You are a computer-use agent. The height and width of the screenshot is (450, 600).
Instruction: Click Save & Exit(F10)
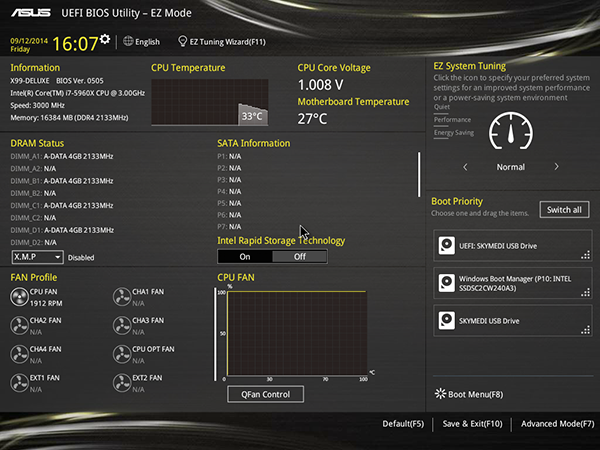473,424
